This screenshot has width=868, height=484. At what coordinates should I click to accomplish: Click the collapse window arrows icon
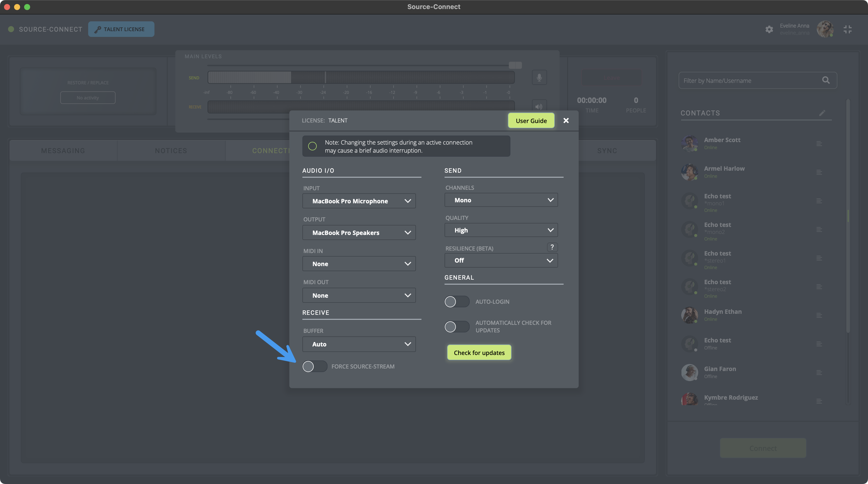coord(847,29)
